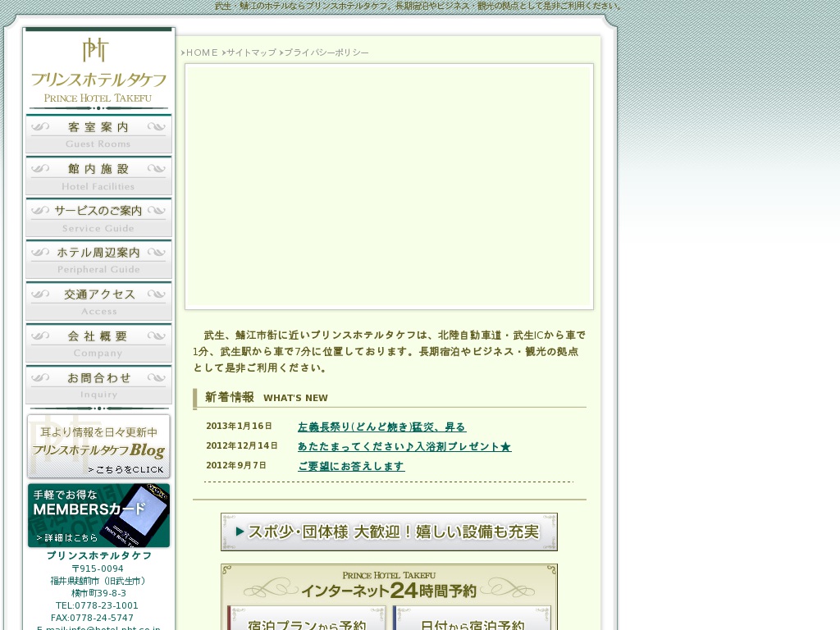Select the TEL:0778-23-1001 text
Image resolution: width=840 pixels, height=630 pixels.
(x=97, y=605)
